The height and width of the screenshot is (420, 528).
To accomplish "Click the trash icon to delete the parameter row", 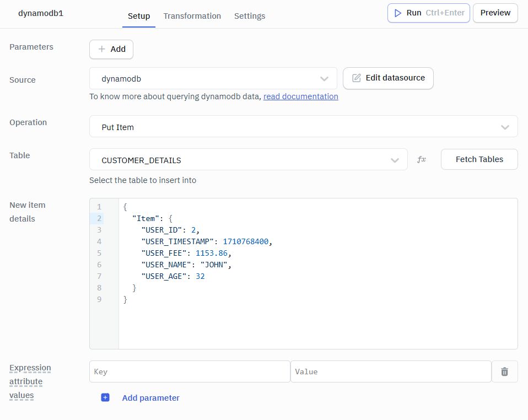I will coord(504,371).
